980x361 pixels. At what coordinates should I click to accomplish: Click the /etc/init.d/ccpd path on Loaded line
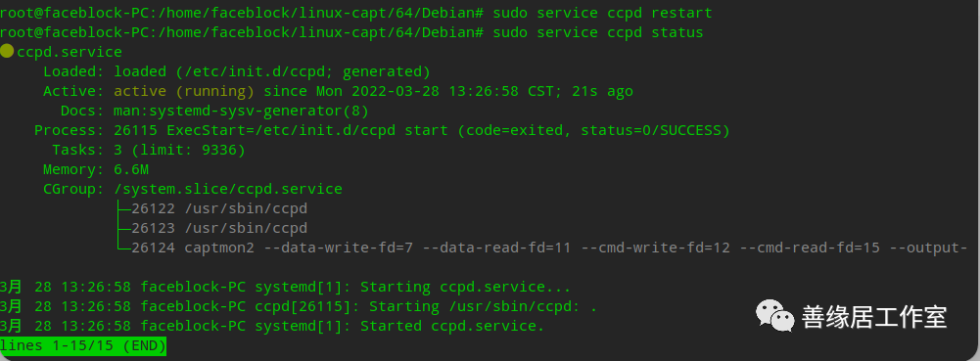[x=254, y=71]
